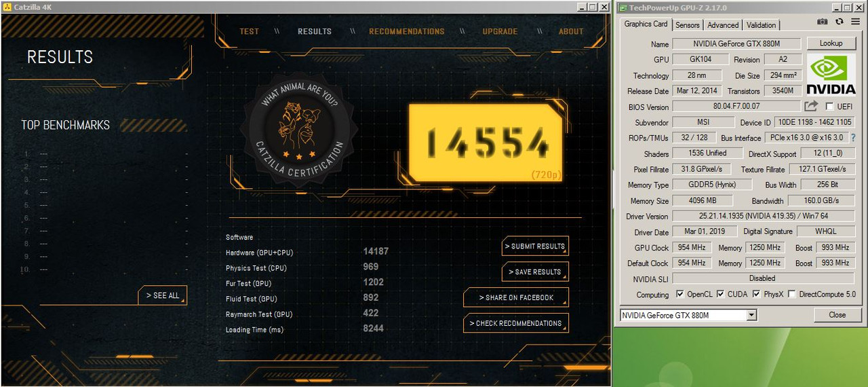Click the NVIDIA logo in GPU-Z
868x387 pixels.
click(832, 74)
